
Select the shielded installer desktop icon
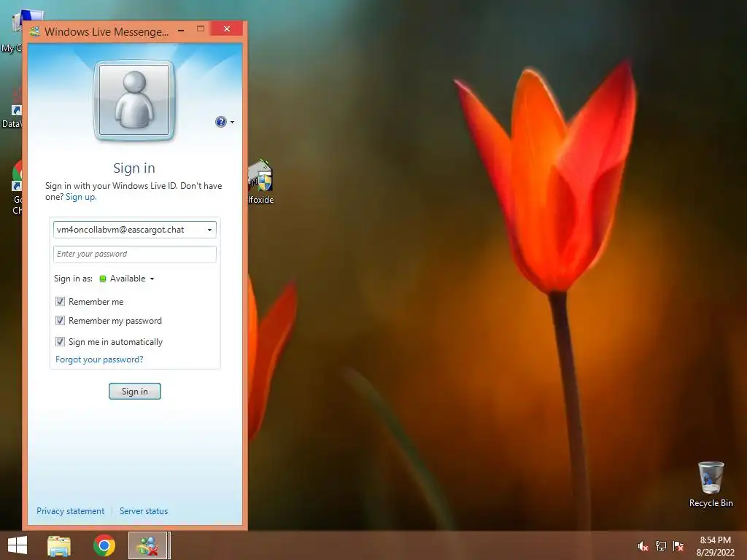[260, 182]
